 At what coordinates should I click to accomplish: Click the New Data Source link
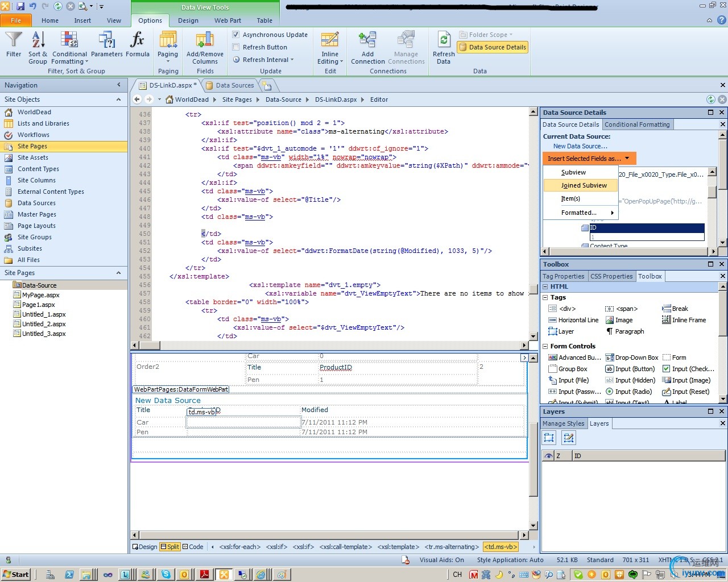[x=580, y=146]
